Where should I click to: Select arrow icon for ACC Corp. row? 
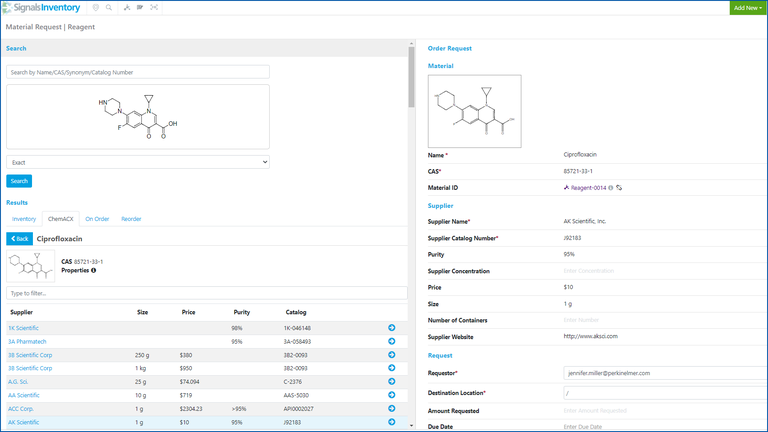click(x=391, y=408)
